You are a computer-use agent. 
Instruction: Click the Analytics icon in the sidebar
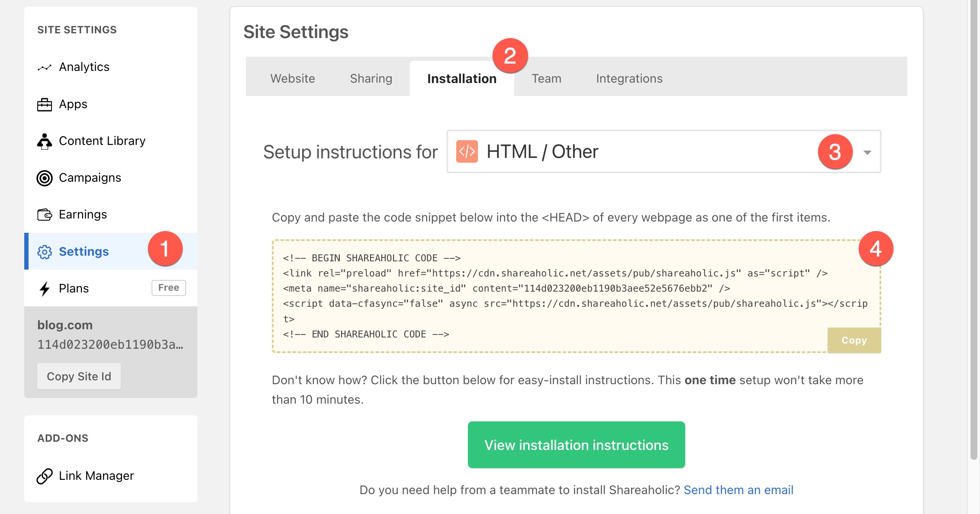[45, 67]
